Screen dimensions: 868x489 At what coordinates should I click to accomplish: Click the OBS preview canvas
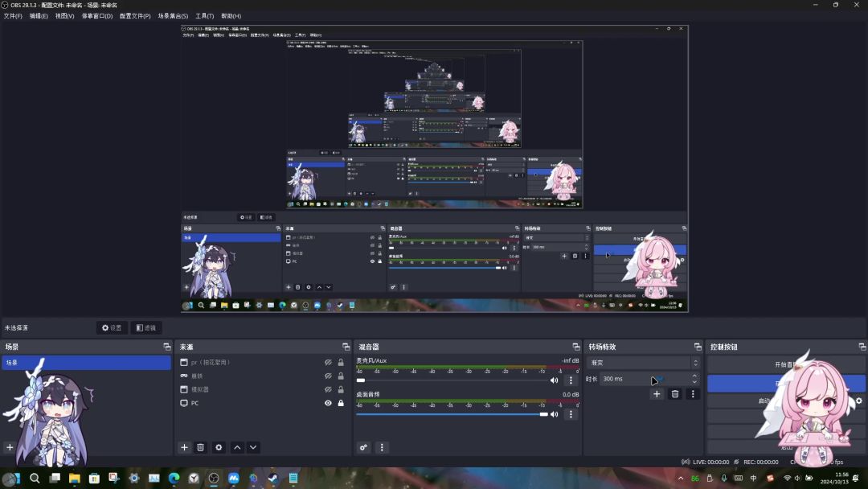coord(435,169)
